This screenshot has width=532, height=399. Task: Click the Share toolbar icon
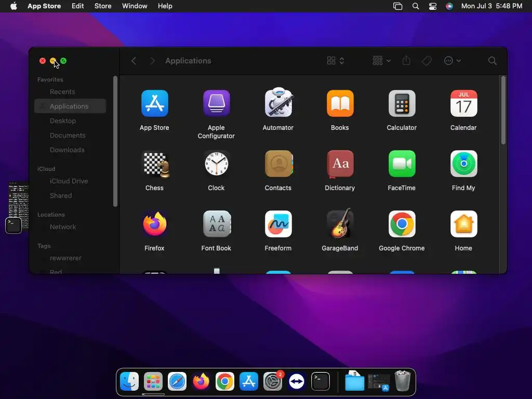click(x=406, y=60)
